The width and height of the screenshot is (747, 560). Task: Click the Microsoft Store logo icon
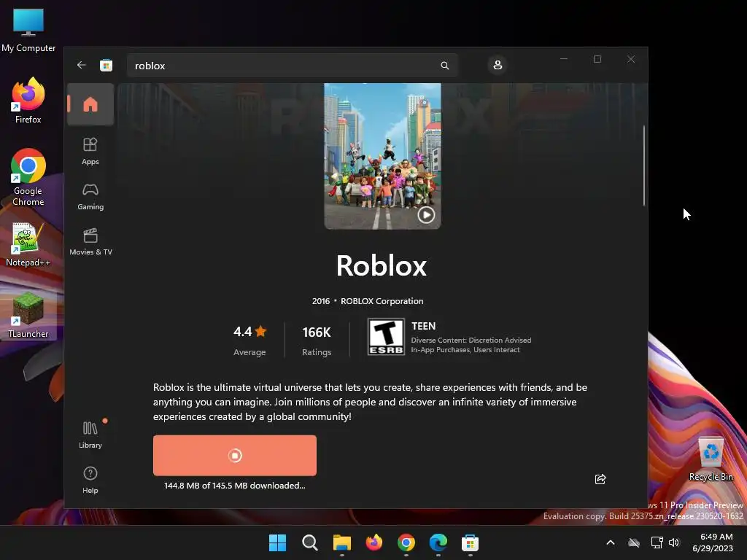pos(106,65)
